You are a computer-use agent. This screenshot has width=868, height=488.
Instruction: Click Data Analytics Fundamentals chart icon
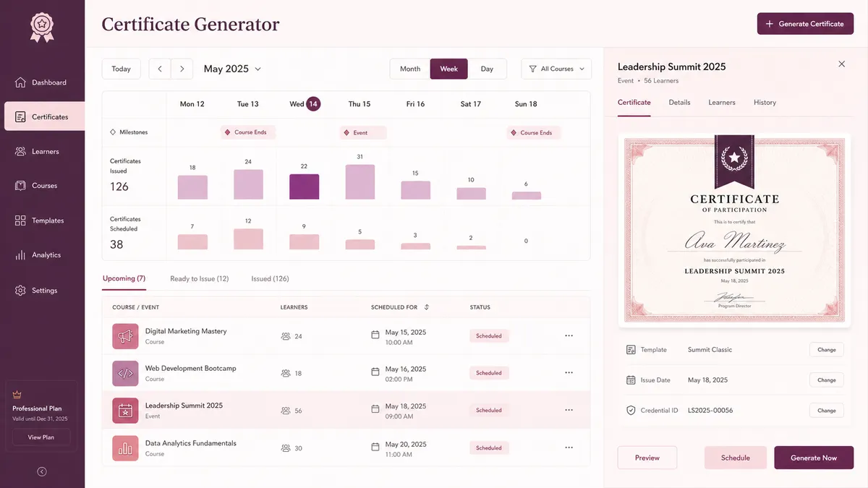[x=125, y=448]
